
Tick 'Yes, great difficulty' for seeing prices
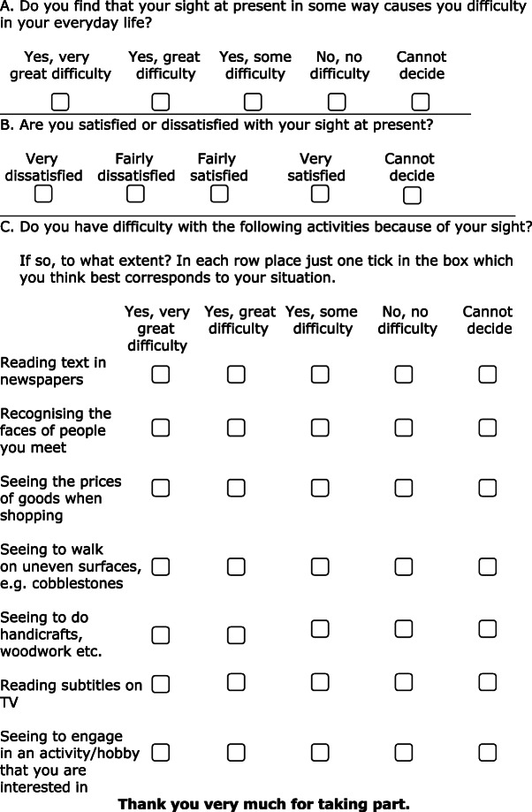(x=236, y=487)
